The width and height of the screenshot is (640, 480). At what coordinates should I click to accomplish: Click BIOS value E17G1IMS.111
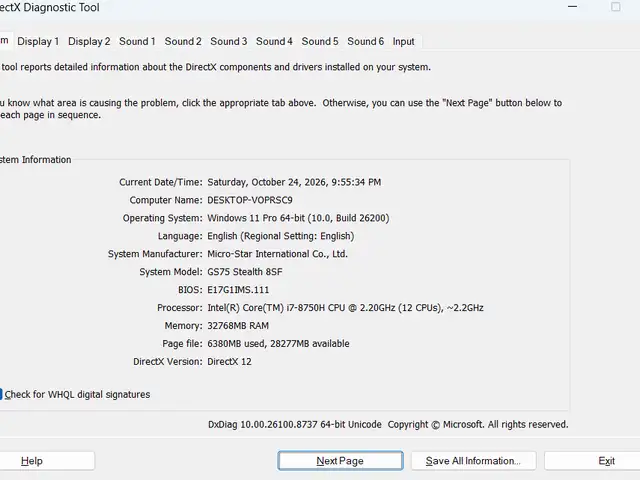click(x=238, y=290)
